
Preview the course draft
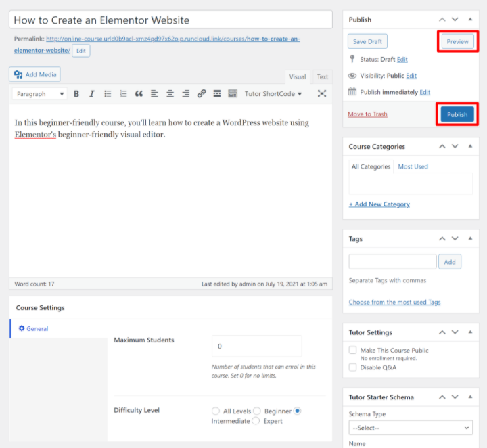457,41
